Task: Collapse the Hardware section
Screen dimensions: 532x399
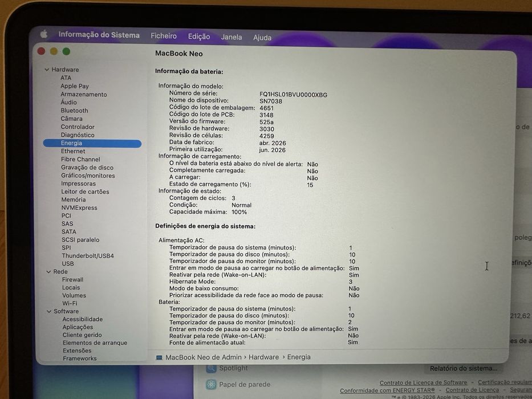Action: (47, 70)
